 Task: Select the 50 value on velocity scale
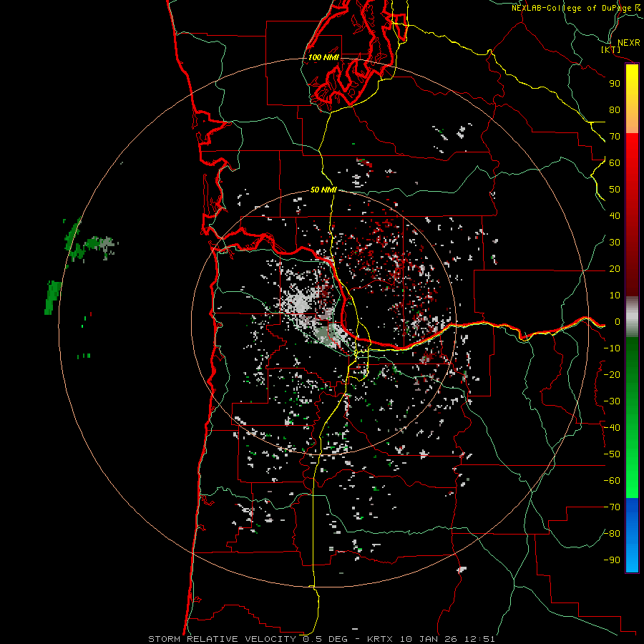click(x=615, y=190)
